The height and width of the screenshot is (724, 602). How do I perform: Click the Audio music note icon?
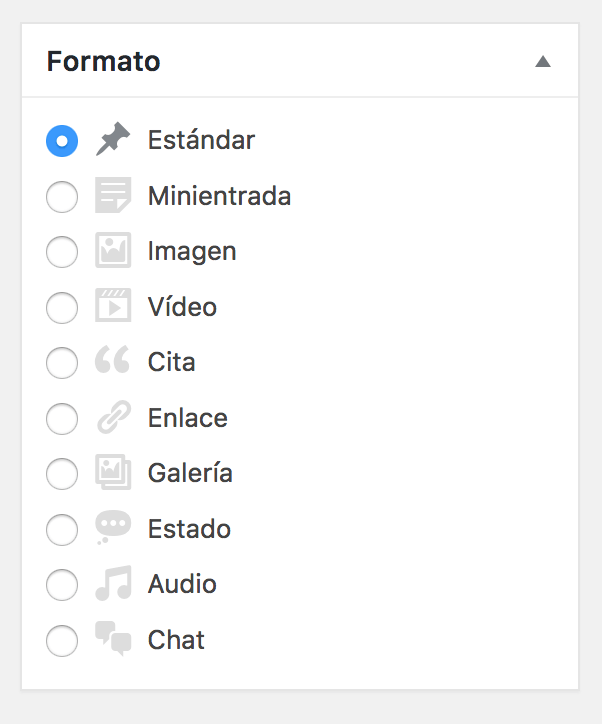113,583
